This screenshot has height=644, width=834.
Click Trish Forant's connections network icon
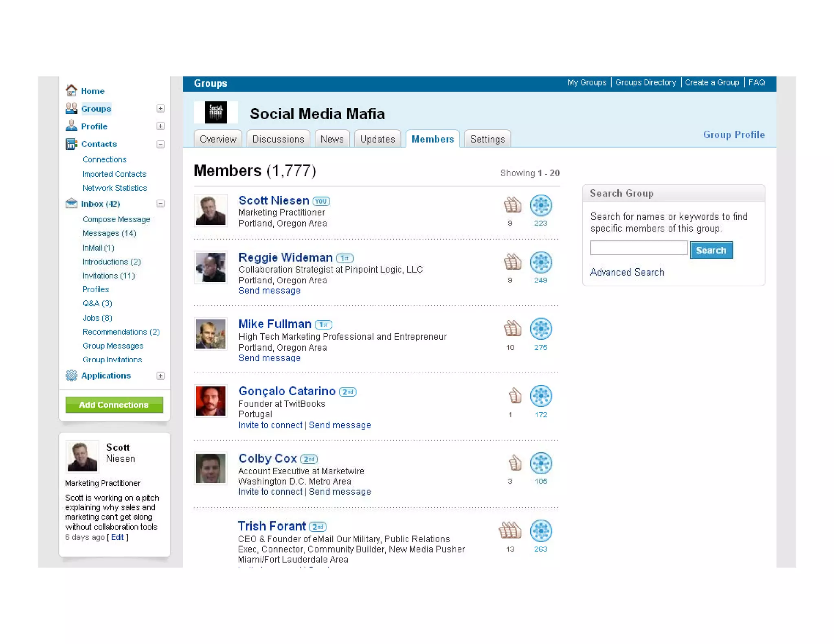pos(541,531)
